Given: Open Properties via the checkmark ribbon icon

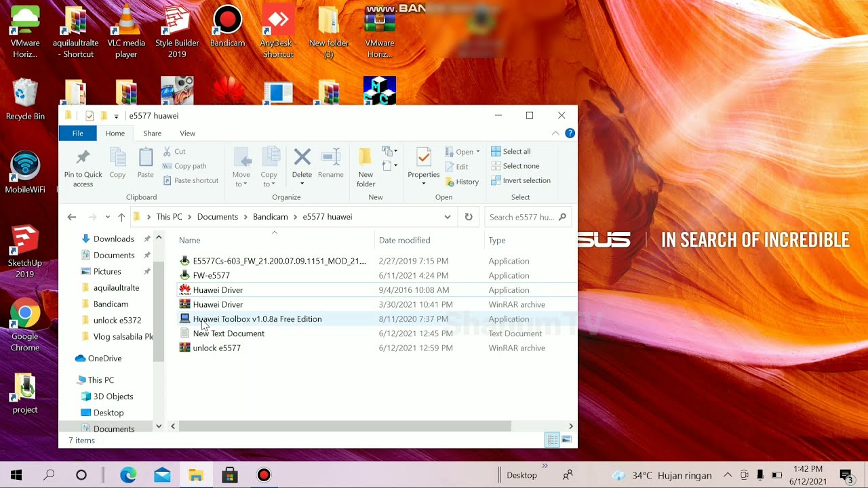Looking at the screenshot, I should (424, 157).
